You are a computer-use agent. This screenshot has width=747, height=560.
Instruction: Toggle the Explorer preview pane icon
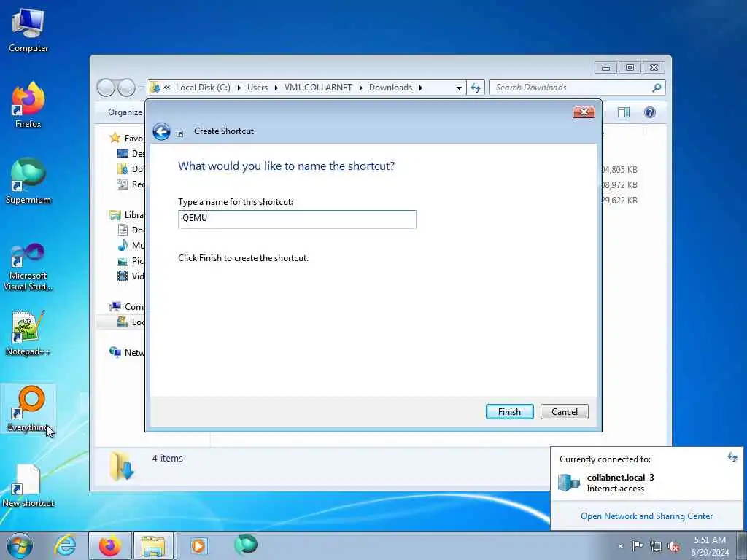(x=624, y=112)
